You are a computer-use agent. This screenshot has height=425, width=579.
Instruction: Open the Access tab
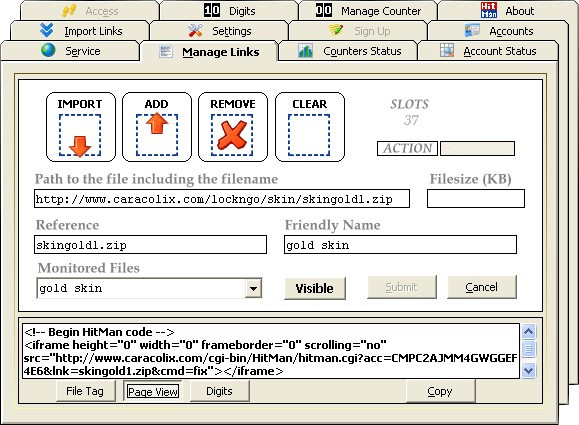click(90, 11)
